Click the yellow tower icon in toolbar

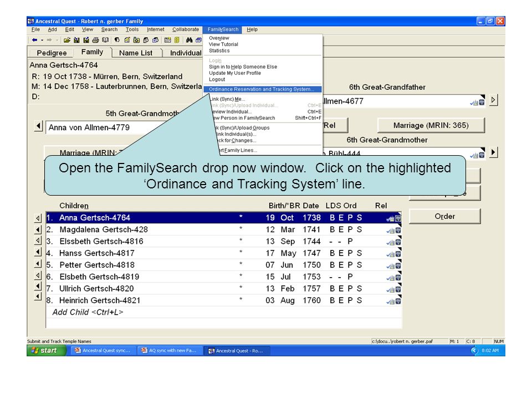pos(177,40)
